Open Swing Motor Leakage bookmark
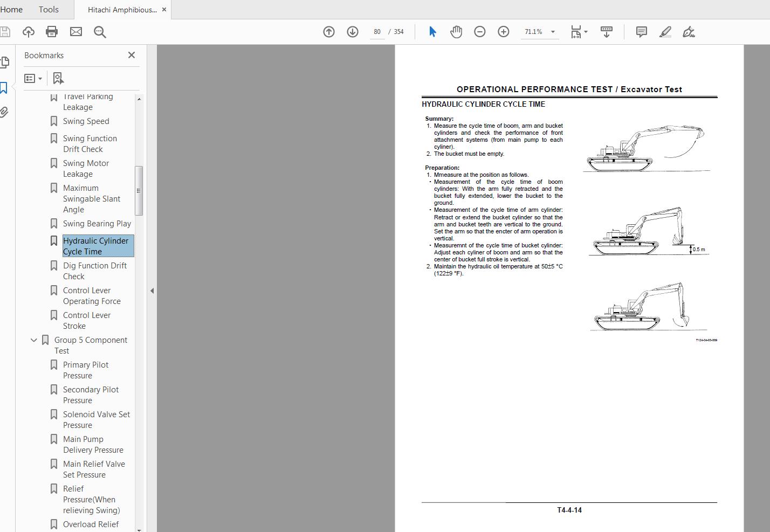The width and height of the screenshot is (770, 532). click(86, 169)
